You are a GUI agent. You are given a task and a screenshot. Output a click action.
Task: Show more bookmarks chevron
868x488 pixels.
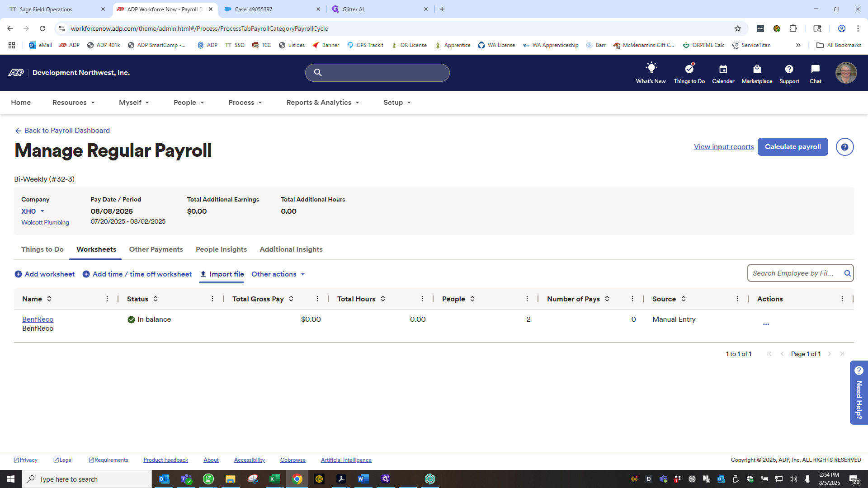pos(798,45)
